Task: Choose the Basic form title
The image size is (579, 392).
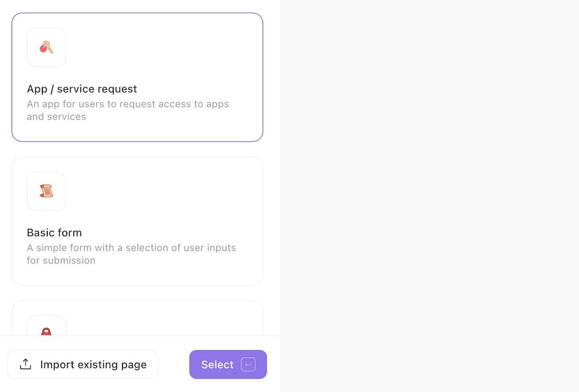Action: tap(54, 233)
